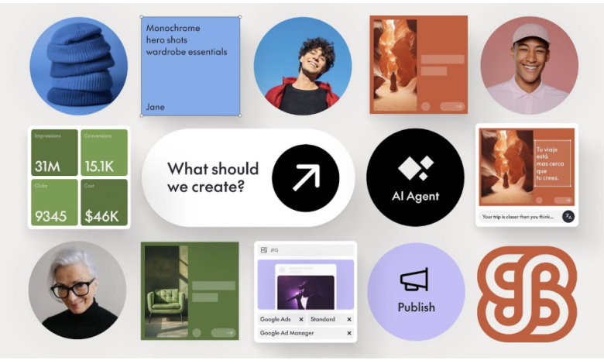Click the blue beanie hat thumbnail
This screenshot has height=364, width=604.
[78, 66]
